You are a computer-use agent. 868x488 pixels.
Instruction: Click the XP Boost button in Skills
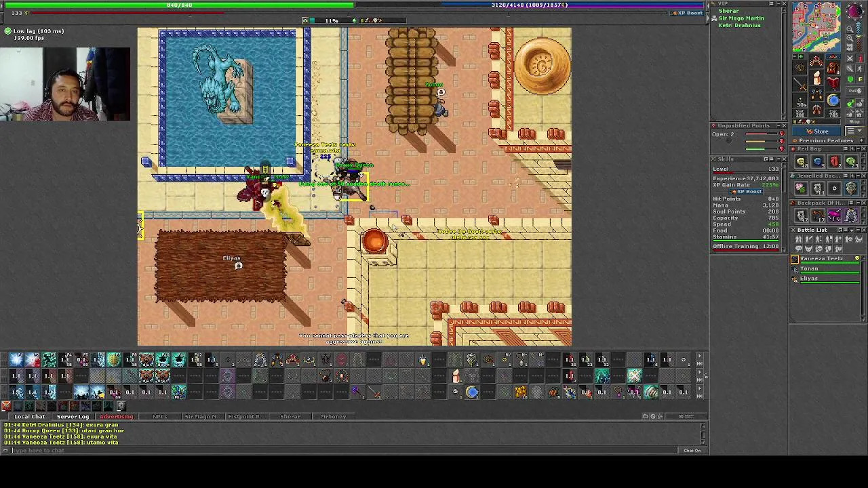[747, 191]
